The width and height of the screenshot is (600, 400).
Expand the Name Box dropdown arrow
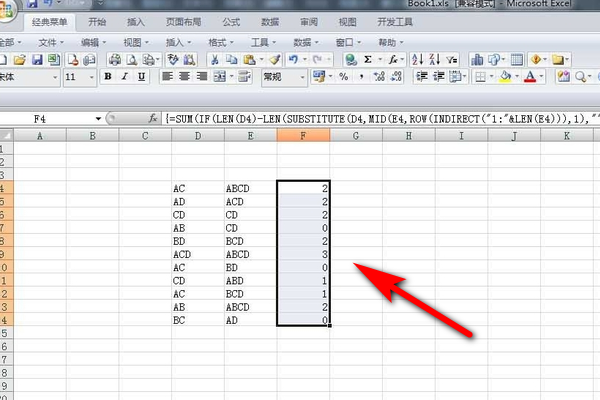[98, 119]
